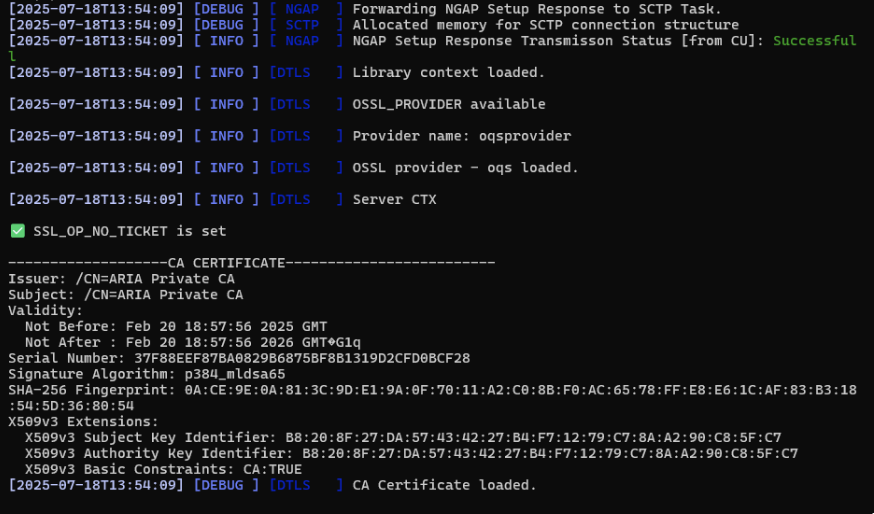
Task: Click "Library context loaded." message
Action: click(x=448, y=73)
